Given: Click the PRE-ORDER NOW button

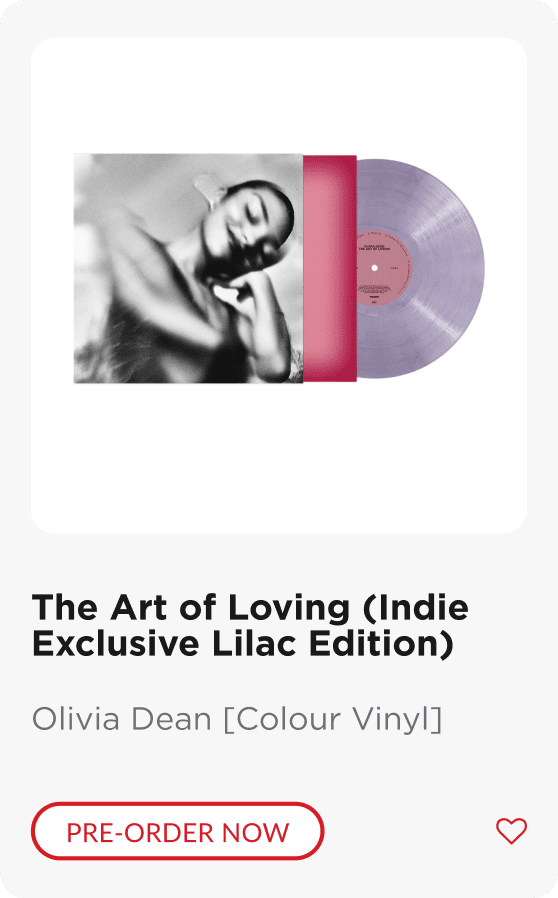Looking at the screenshot, I should pyautogui.click(x=178, y=831).
